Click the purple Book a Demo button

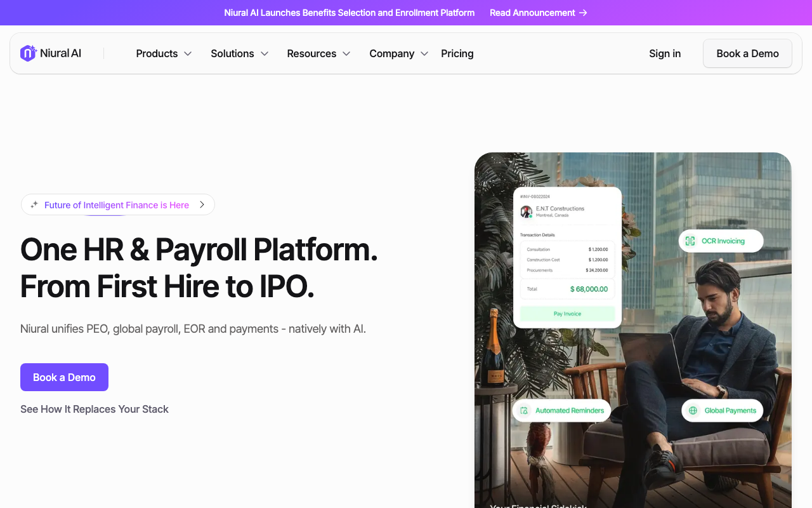[64, 377]
